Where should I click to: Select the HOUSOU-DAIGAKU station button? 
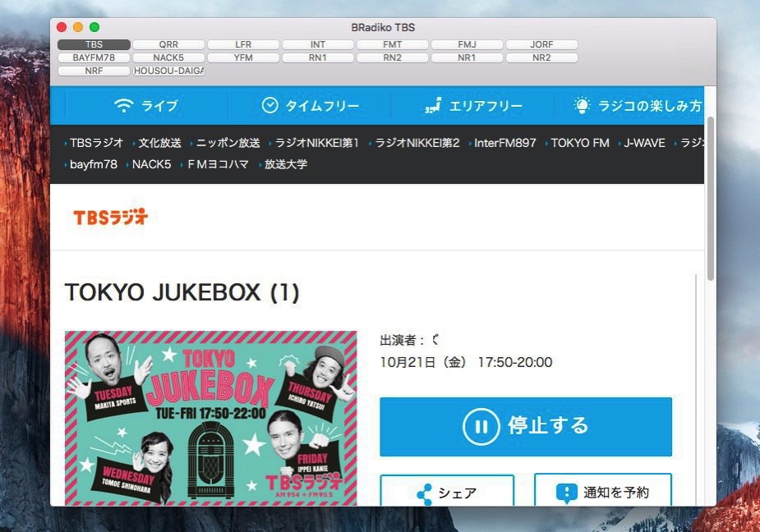(x=168, y=71)
